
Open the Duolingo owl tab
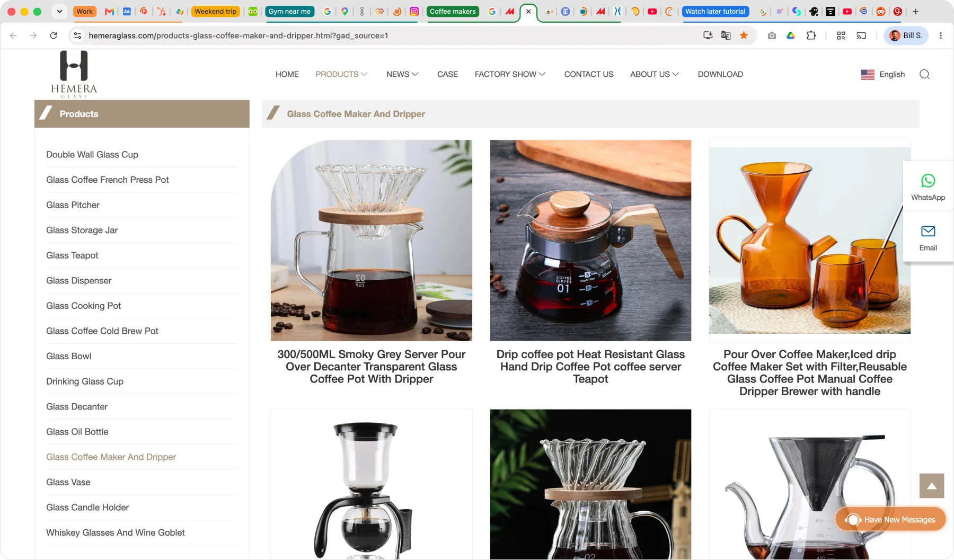click(x=253, y=11)
